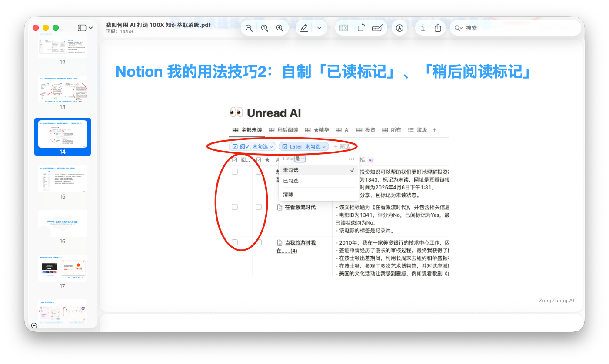The image size is (609, 364).
Task: Jump to page 17 thumbnail
Action: (x=63, y=268)
